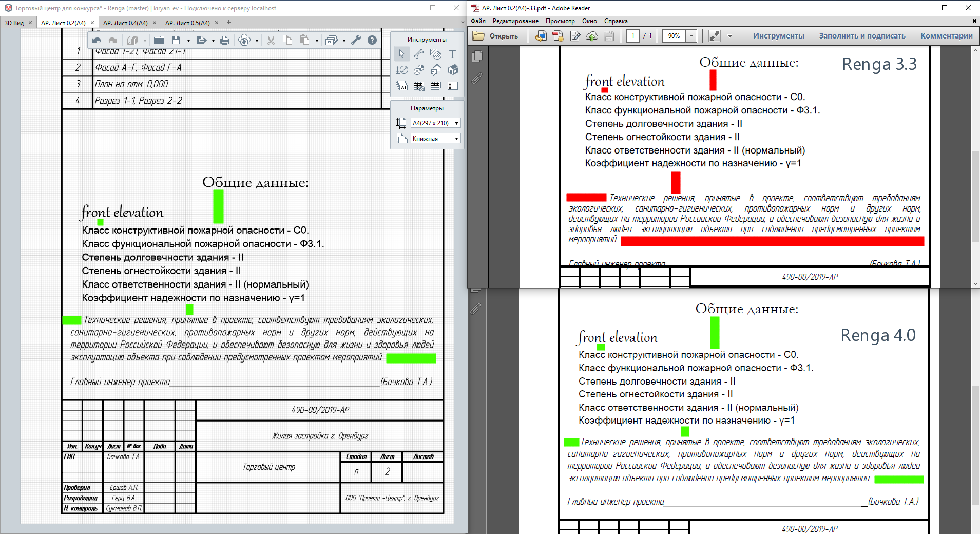Show attachments paperclip in upper Reader sidebar
This screenshot has width=980, height=534.
477,78
